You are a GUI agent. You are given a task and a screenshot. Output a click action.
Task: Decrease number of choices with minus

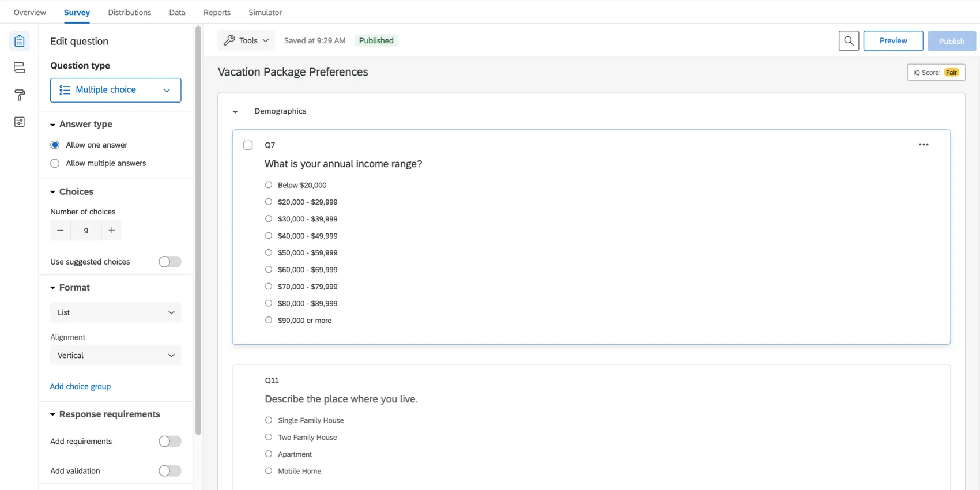[x=61, y=231]
